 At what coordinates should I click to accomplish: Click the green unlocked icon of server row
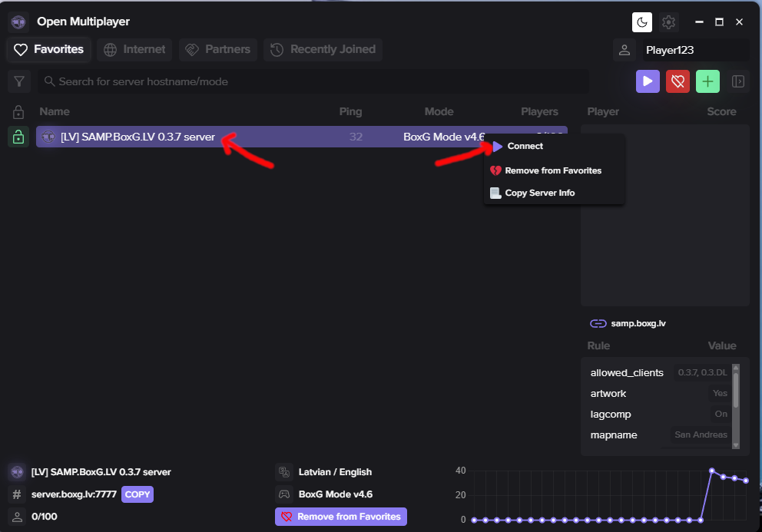(x=18, y=137)
